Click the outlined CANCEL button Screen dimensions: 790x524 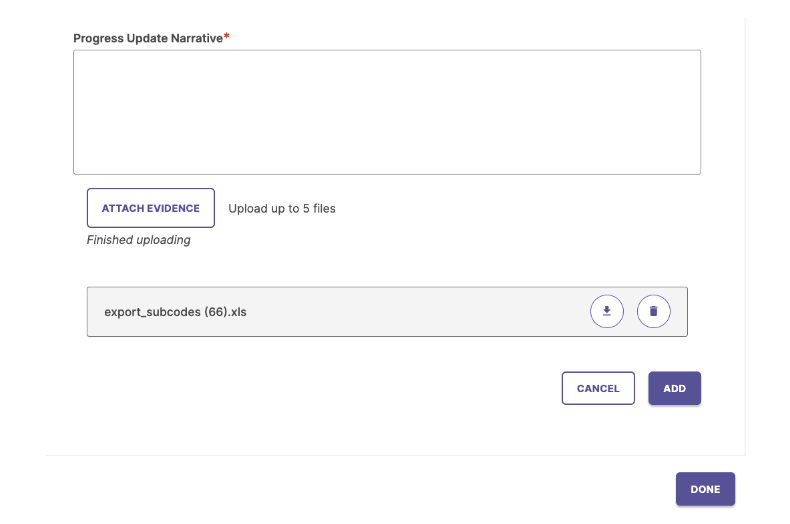tap(598, 388)
